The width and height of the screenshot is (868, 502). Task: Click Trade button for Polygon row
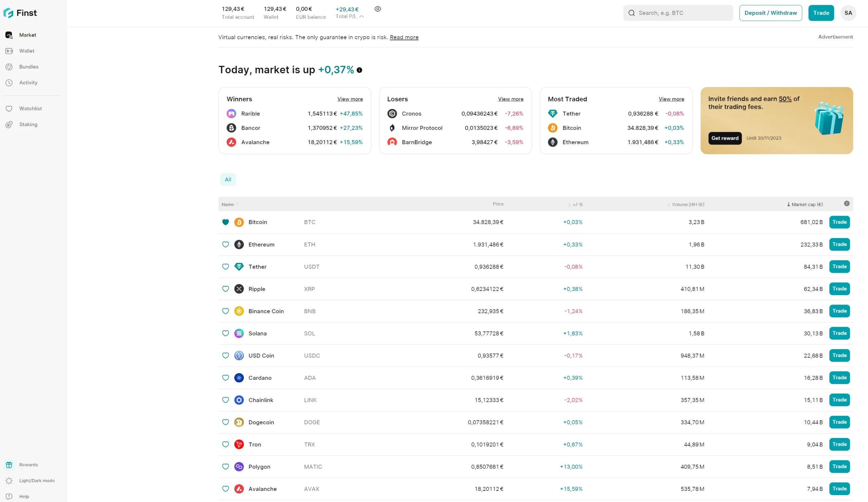coord(840,466)
